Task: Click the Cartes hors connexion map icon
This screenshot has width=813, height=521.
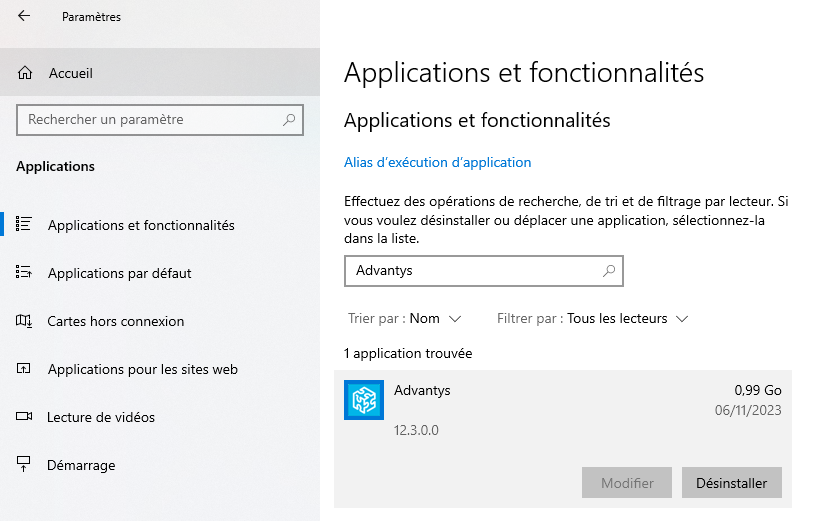Action: (x=25, y=321)
